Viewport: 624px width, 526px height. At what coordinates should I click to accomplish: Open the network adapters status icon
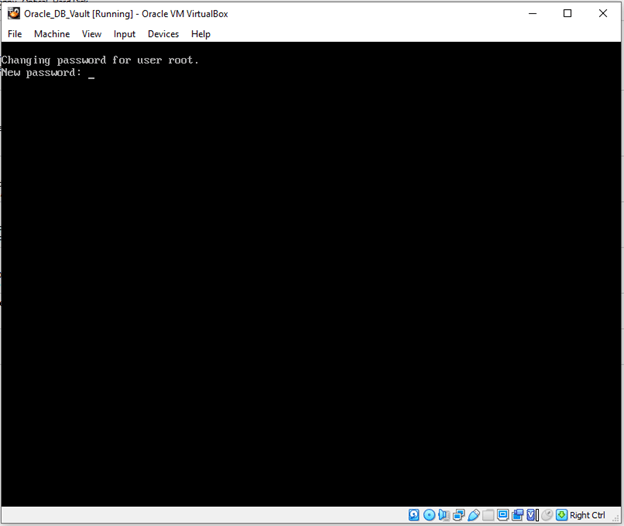pos(457,515)
